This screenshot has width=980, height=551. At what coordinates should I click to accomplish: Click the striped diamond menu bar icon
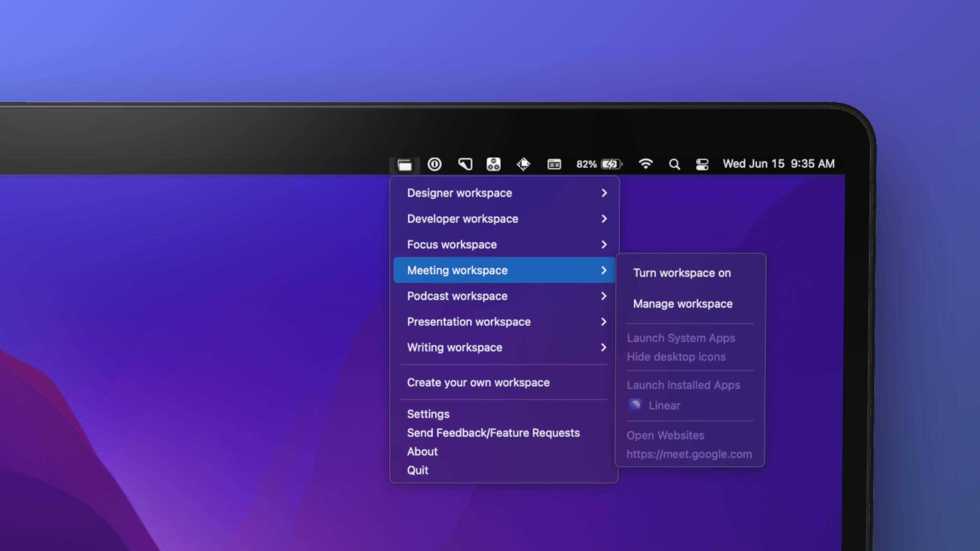[x=523, y=164]
